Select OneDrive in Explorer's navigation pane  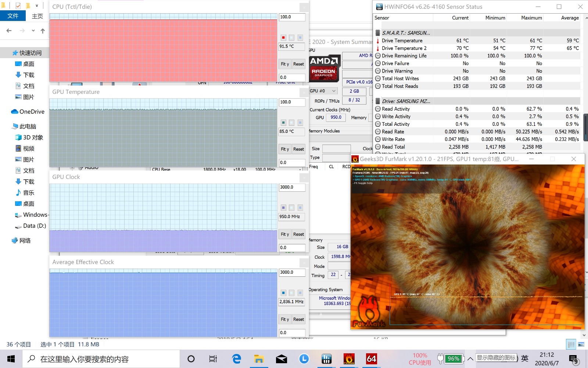pyautogui.click(x=28, y=112)
